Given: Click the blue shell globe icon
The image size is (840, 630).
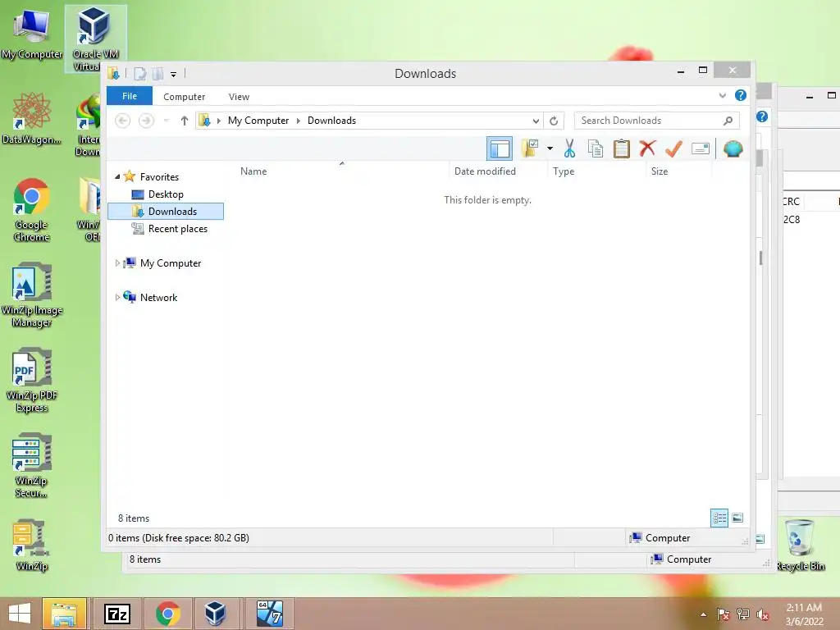Looking at the screenshot, I should coord(733,148).
